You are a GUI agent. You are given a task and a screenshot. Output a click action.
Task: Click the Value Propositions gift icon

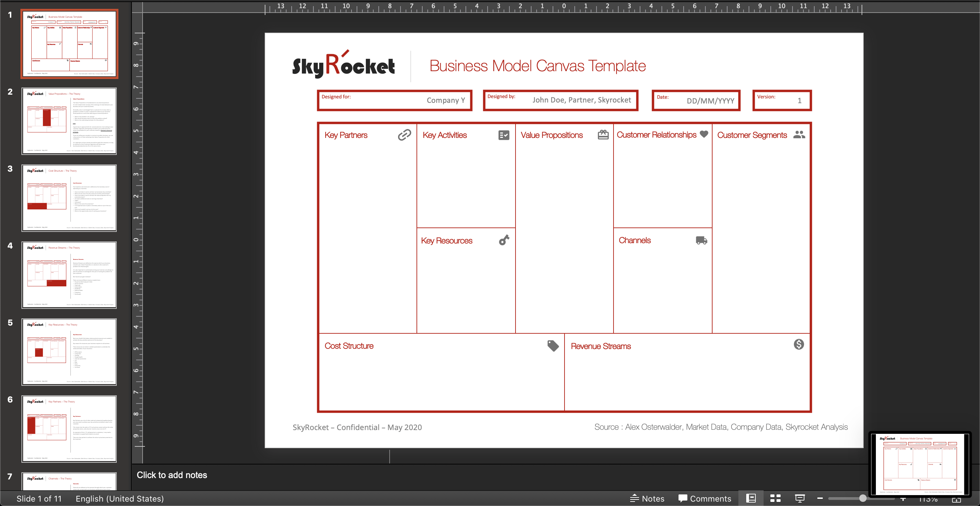(603, 135)
